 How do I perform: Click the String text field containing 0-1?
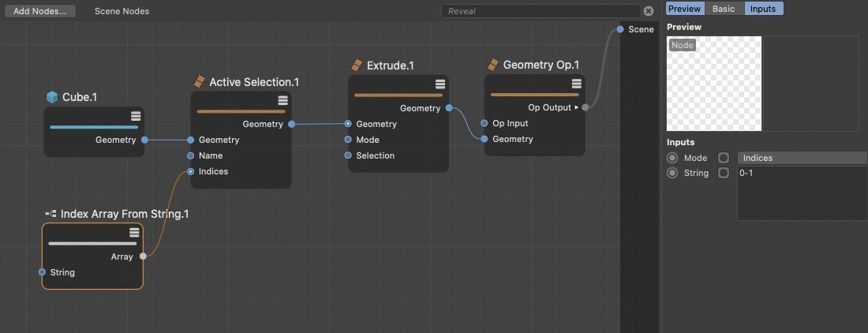pyautogui.click(x=803, y=193)
